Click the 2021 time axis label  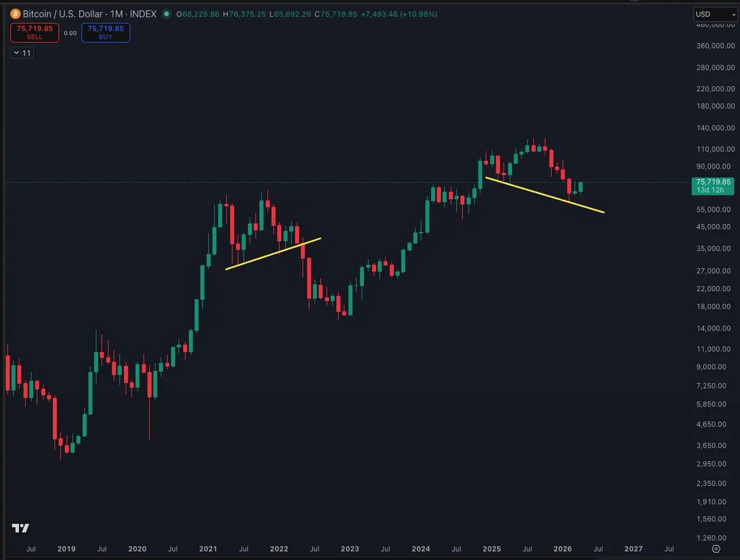[208, 548]
